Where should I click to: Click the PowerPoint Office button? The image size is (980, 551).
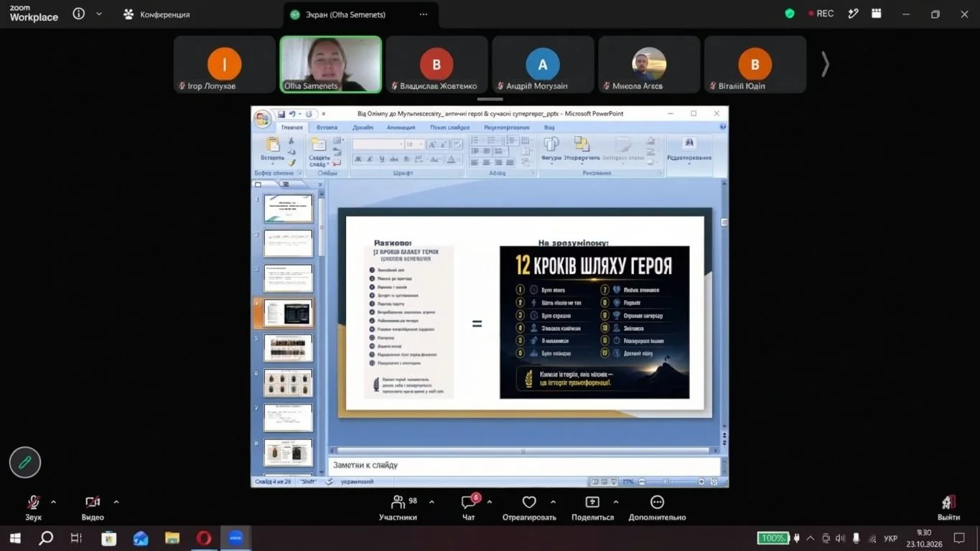[262, 118]
